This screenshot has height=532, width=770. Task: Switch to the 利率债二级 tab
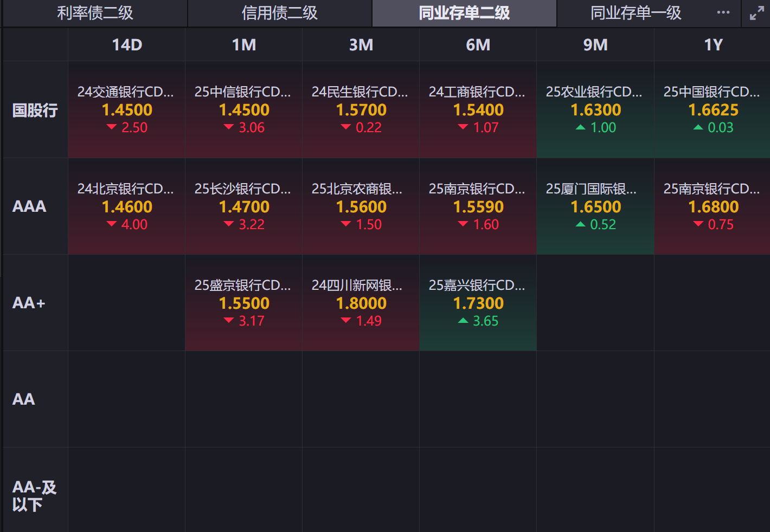point(95,13)
